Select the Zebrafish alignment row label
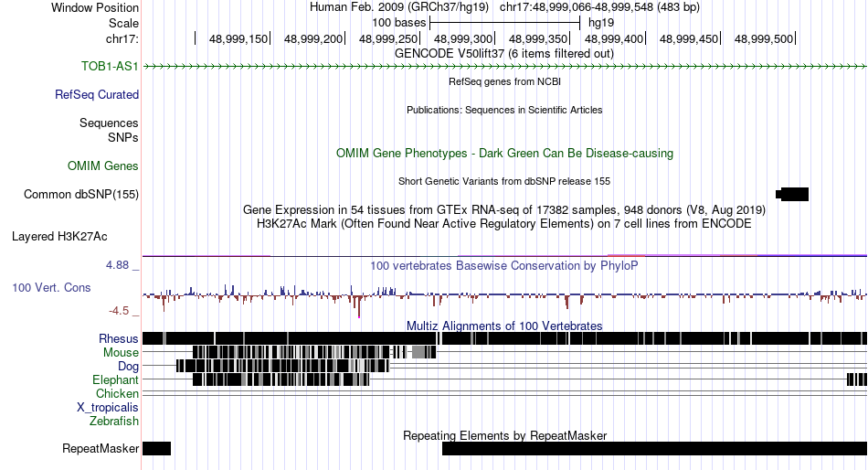 [114, 421]
